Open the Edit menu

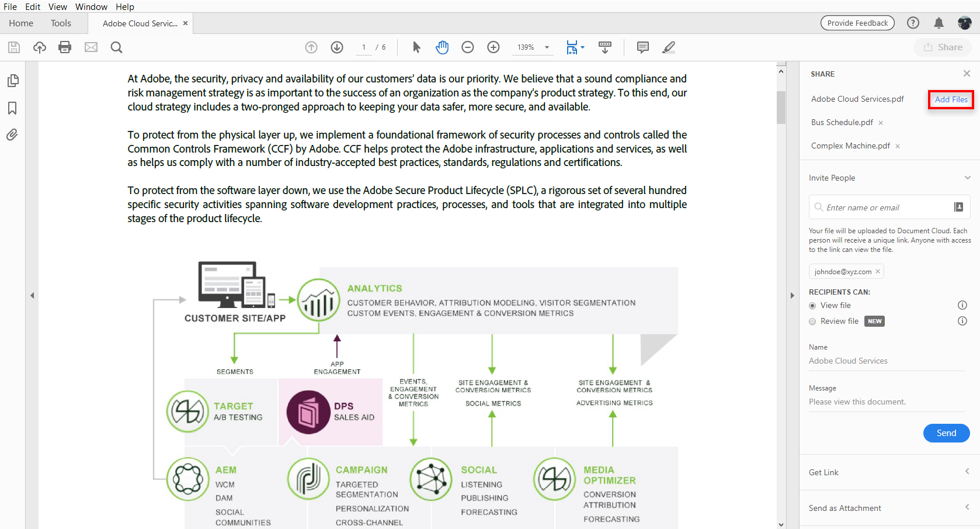[x=33, y=6]
